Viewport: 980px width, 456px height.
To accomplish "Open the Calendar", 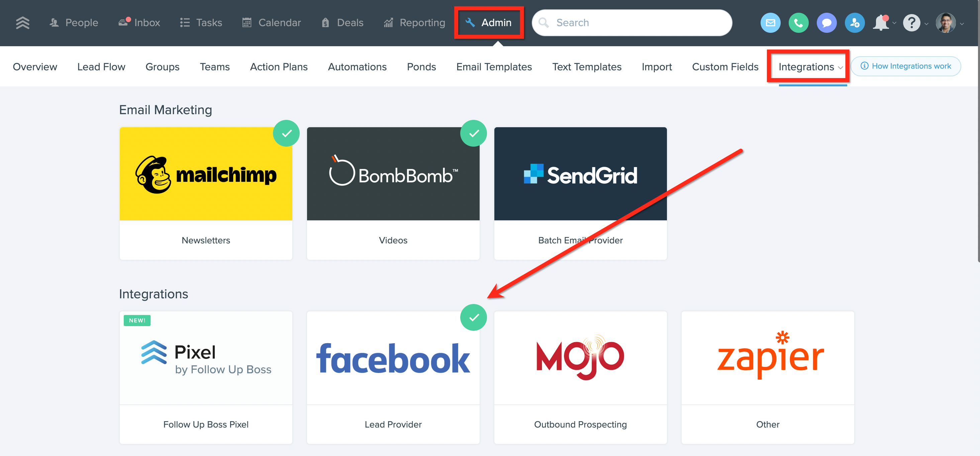I will [x=271, y=22].
